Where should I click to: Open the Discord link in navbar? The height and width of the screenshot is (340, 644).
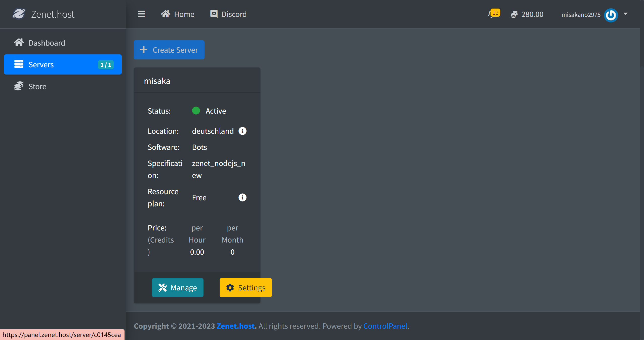pyautogui.click(x=228, y=14)
